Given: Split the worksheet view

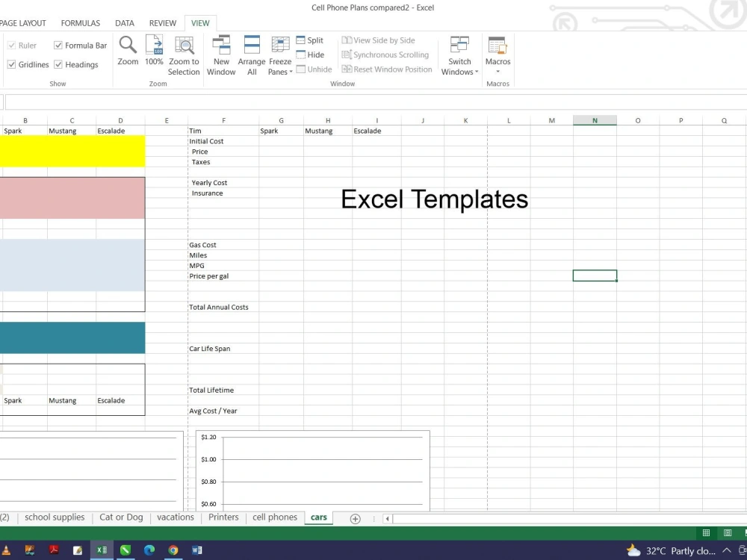Looking at the screenshot, I should pos(311,40).
